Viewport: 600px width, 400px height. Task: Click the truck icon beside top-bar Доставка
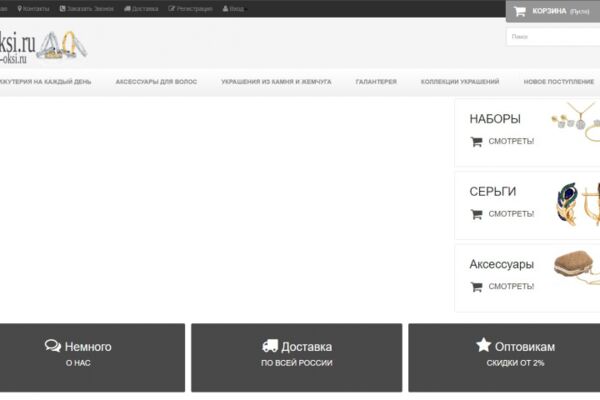point(127,8)
